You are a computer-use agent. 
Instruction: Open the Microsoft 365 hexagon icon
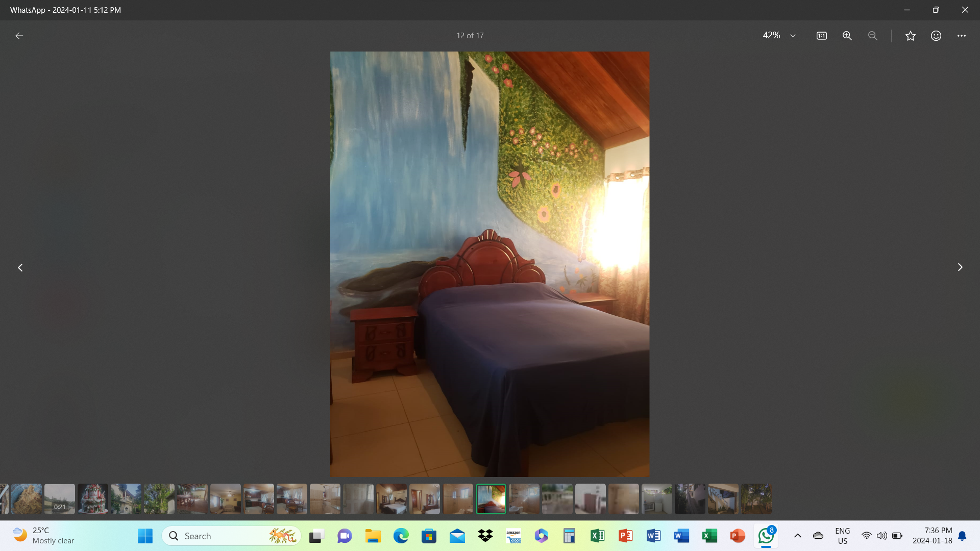click(x=542, y=536)
